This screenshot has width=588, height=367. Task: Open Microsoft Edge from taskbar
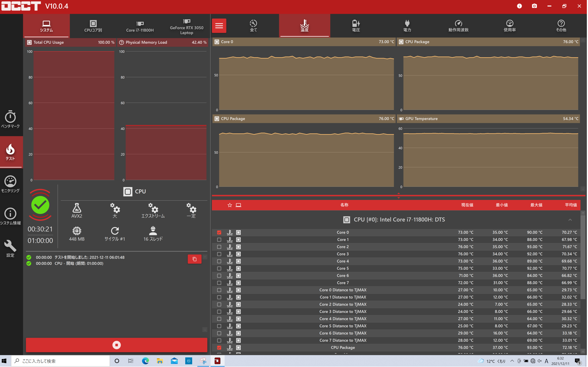(145, 361)
